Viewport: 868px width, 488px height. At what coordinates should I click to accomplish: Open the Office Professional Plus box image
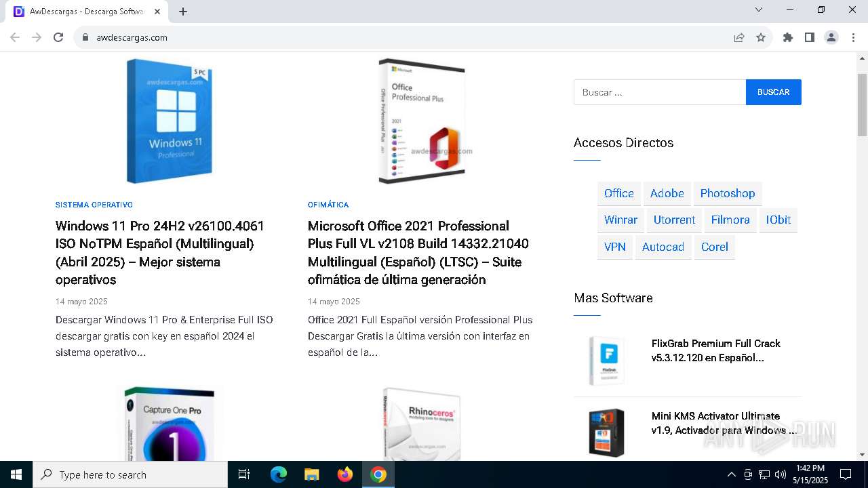tap(422, 121)
